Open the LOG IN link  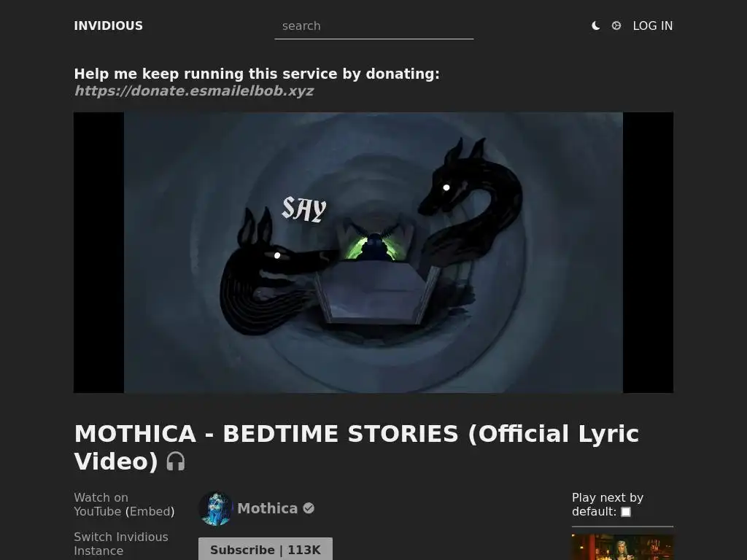pos(653,26)
